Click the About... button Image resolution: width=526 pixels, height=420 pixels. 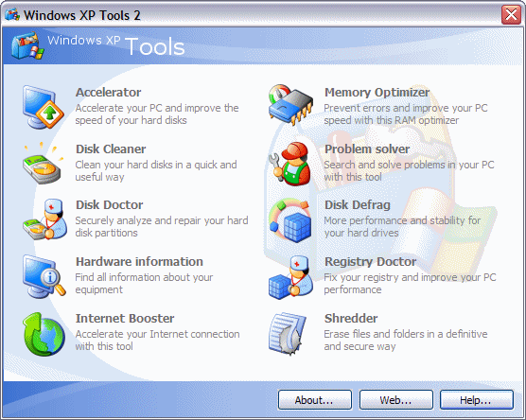coord(315,400)
